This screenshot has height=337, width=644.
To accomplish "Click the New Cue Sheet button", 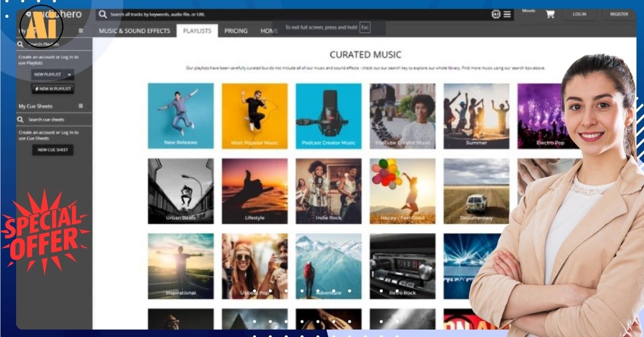I will [x=53, y=150].
